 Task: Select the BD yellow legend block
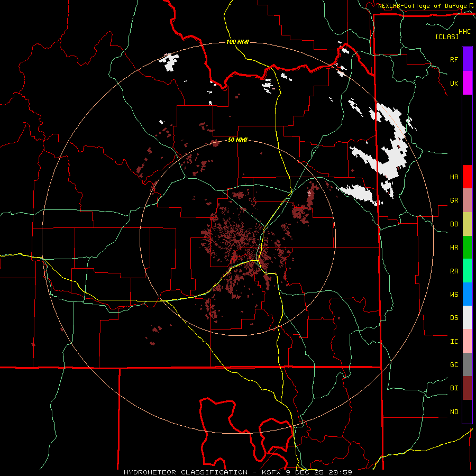pos(467,224)
